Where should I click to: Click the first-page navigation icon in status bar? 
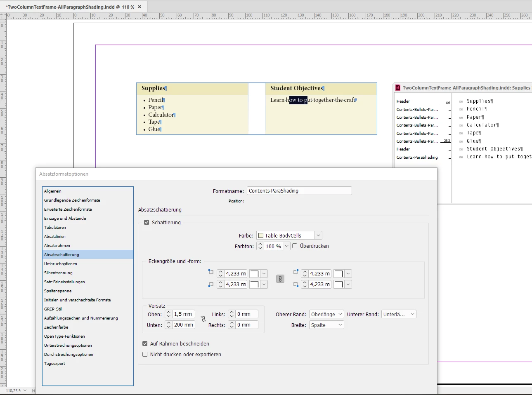pos(33,390)
